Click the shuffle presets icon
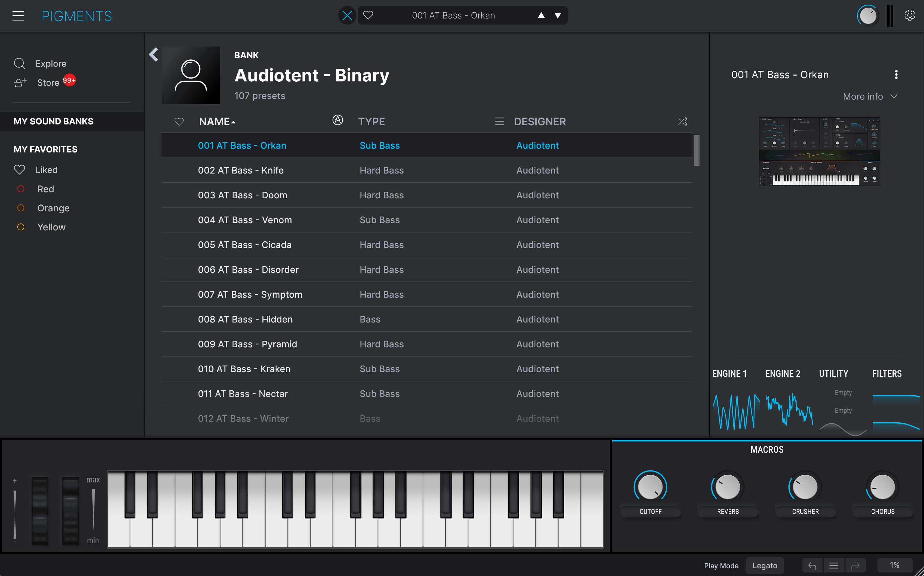The image size is (924, 576). 682,122
